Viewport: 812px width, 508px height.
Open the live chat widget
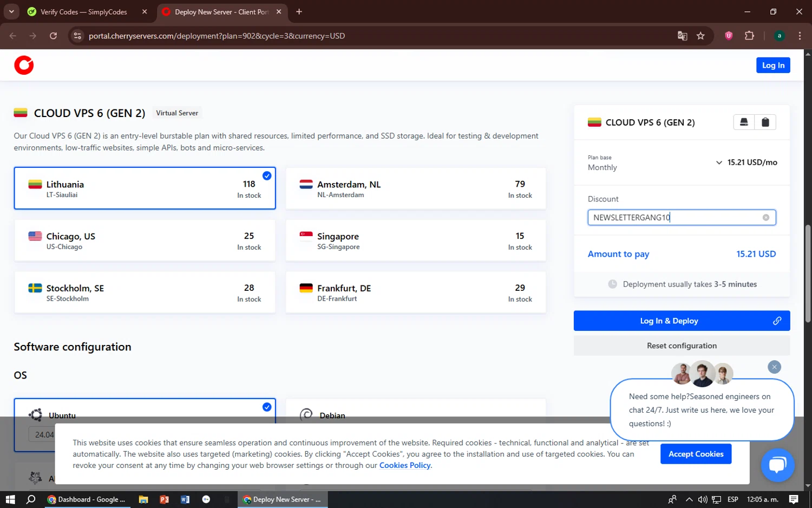pos(778,465)
